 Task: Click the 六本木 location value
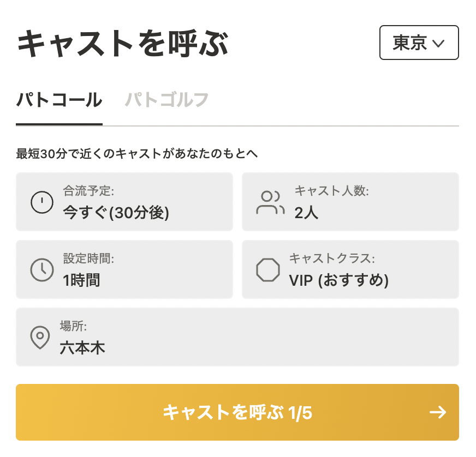(x=82, y=348)
